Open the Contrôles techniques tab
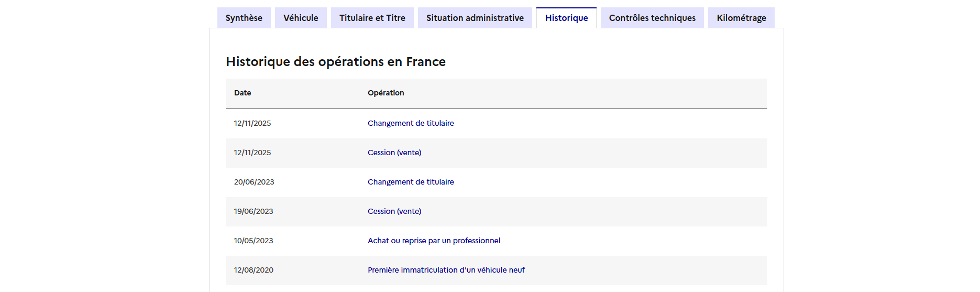Screen dimensions: 980x292 [x=652, y=18]
